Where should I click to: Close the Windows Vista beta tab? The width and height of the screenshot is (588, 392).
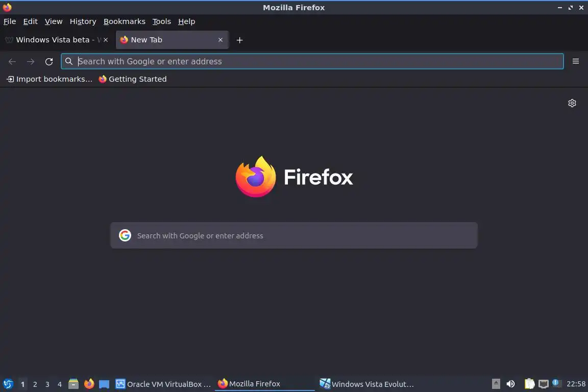tap(106, 40)
